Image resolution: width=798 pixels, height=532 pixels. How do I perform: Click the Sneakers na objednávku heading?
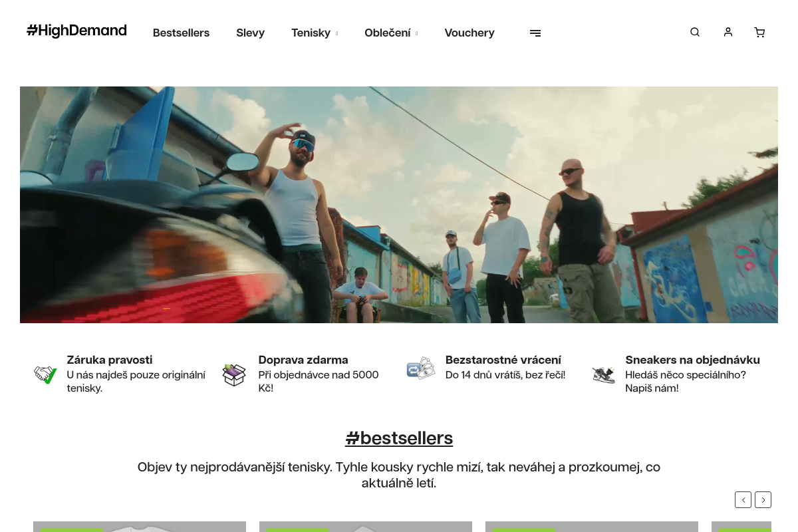(x=692, y=360)
